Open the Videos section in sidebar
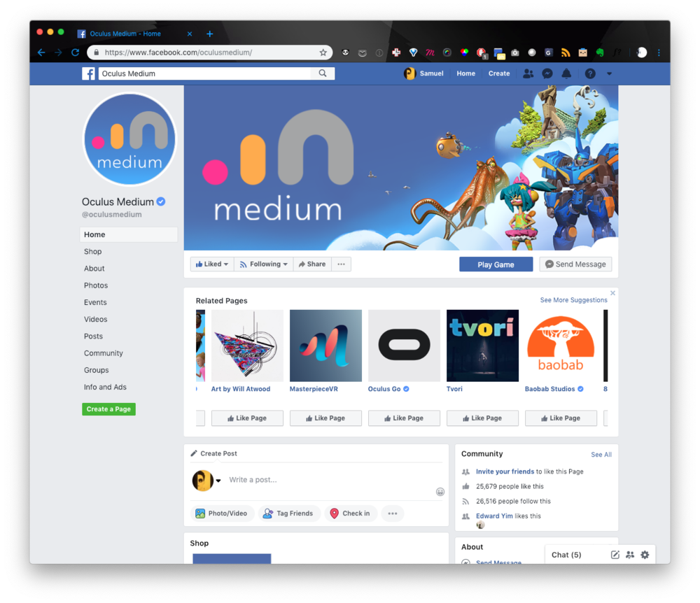 (95, 319)
